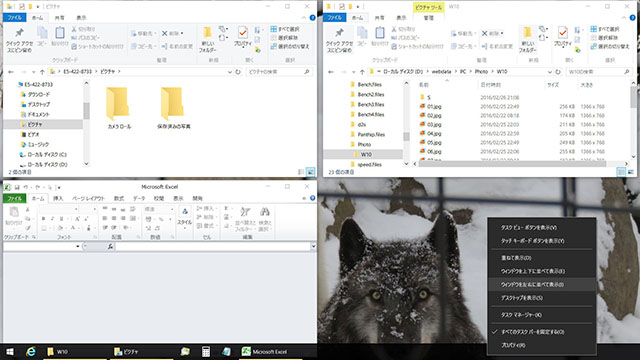
Task: Open the Insert tab in Excel ribbon
Action: coord(58,198)
